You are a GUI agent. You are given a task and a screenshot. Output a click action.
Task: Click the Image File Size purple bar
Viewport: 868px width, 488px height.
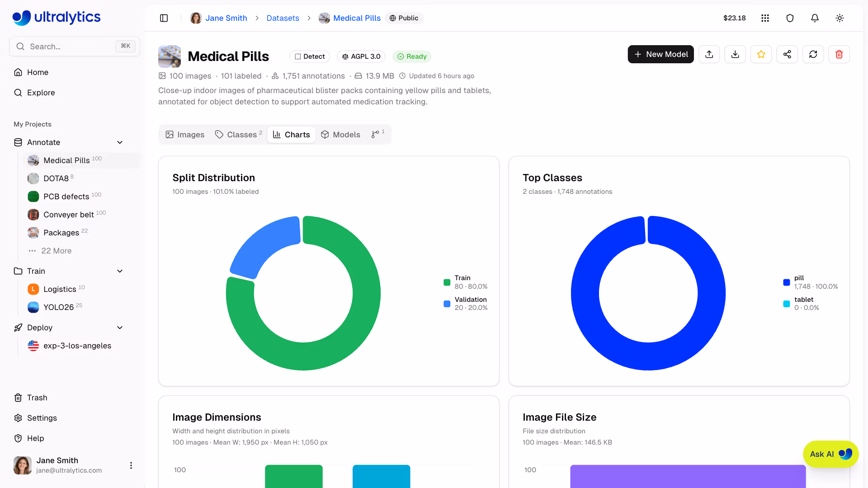(x=688, y=476)
